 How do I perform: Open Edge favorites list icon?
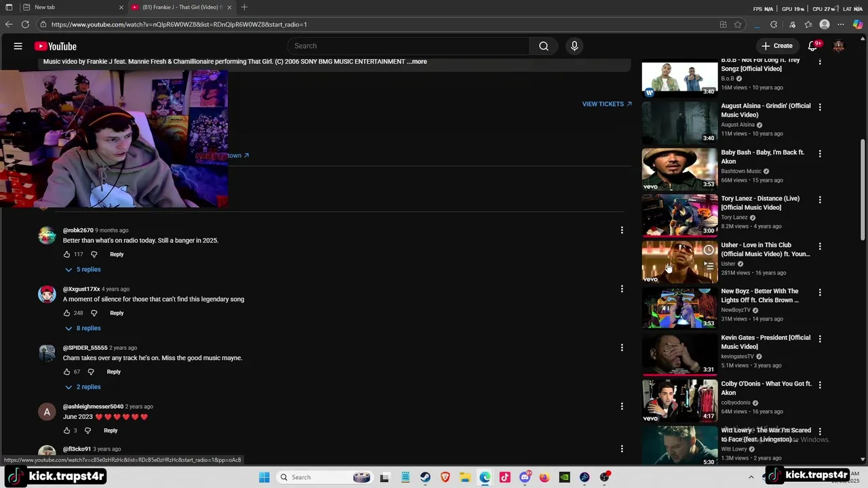coord(808,24)
